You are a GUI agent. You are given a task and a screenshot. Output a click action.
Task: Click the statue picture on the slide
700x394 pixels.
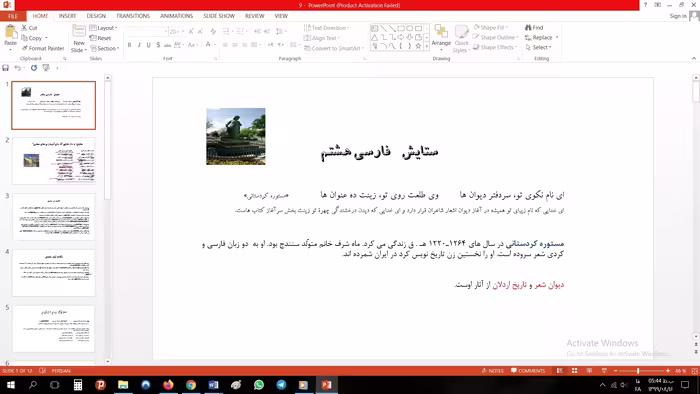(236, 136)
